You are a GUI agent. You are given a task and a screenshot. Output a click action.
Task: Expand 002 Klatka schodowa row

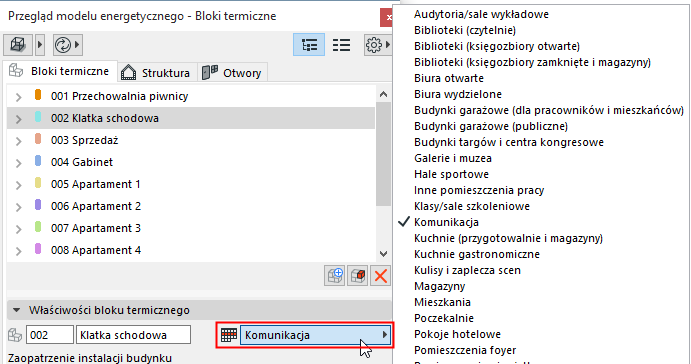click(19, 119)
